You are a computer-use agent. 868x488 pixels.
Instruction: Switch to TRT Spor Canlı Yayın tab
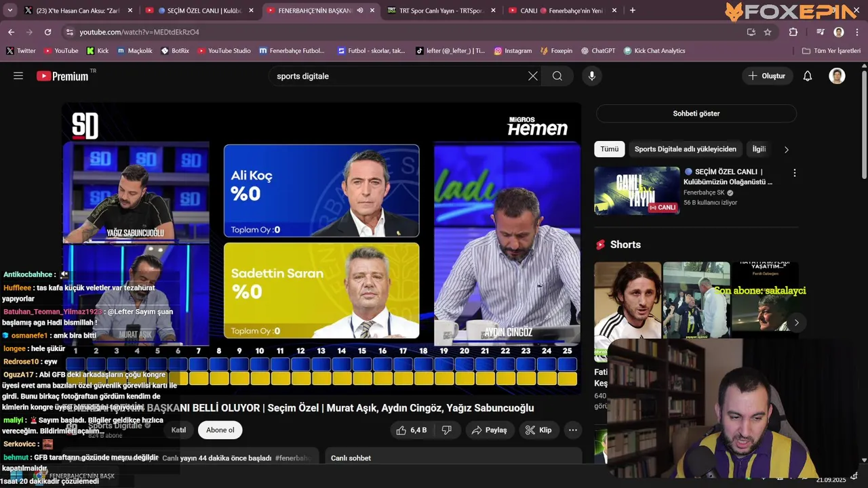point(441,10)
